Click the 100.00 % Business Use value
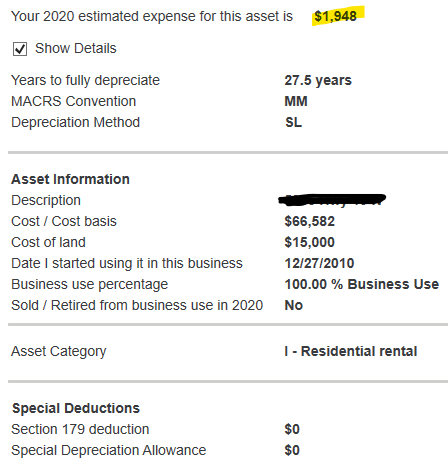The width and height of the screenshot is (448, 464). (362, 284)
